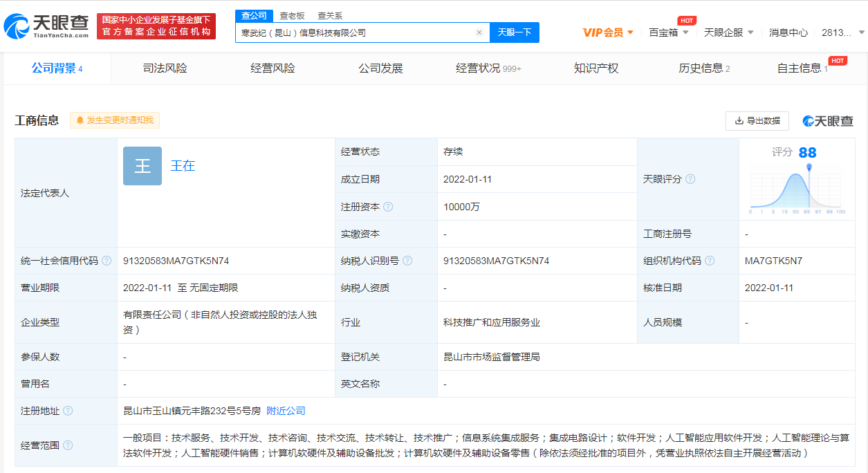Viewport: 868px width, 473px height.
Task: Click the 导出数据 export button
Action: pos(757,120)
